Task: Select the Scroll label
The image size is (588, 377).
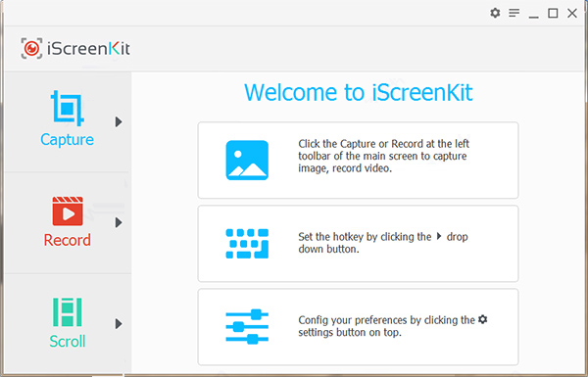Action: 68,342
